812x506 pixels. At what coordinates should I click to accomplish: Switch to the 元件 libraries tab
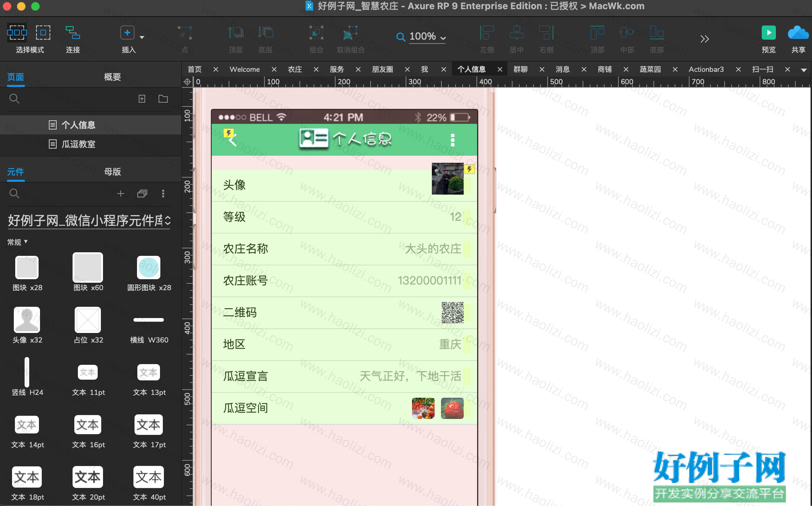pos(16,172)
